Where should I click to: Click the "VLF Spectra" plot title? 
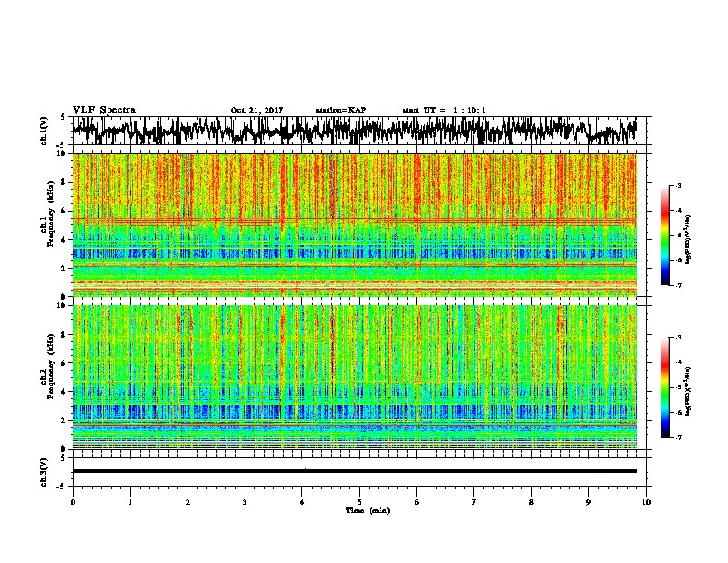[104, 110]
